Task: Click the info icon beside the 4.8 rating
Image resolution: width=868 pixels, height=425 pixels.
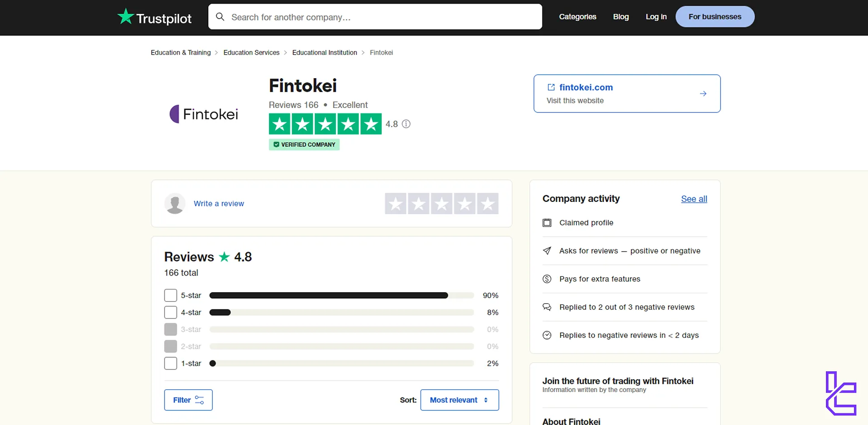Action: pos(406,124)
